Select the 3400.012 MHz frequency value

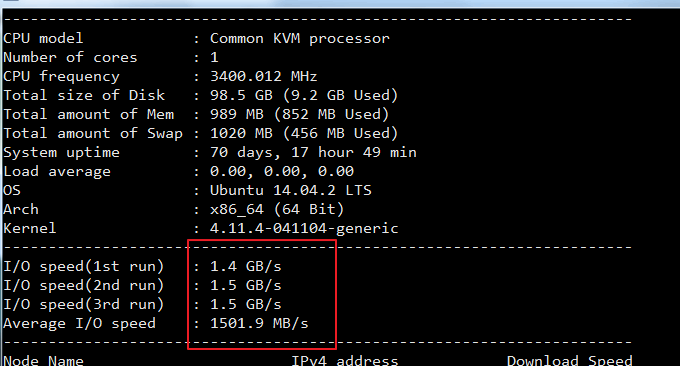[264, 76]
